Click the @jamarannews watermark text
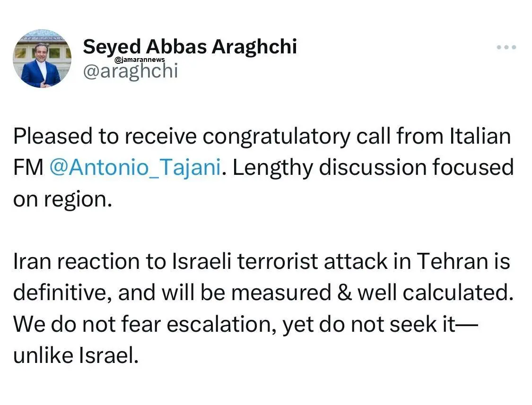Viewport: 532px width, 405px height. coord(140,60)
